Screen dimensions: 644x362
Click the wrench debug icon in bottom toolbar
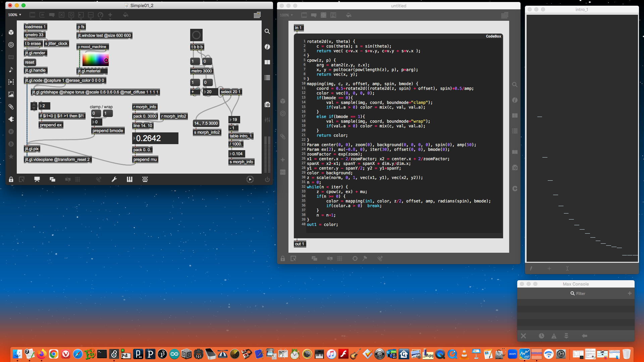pyautogui.click(x=114, y=179)
